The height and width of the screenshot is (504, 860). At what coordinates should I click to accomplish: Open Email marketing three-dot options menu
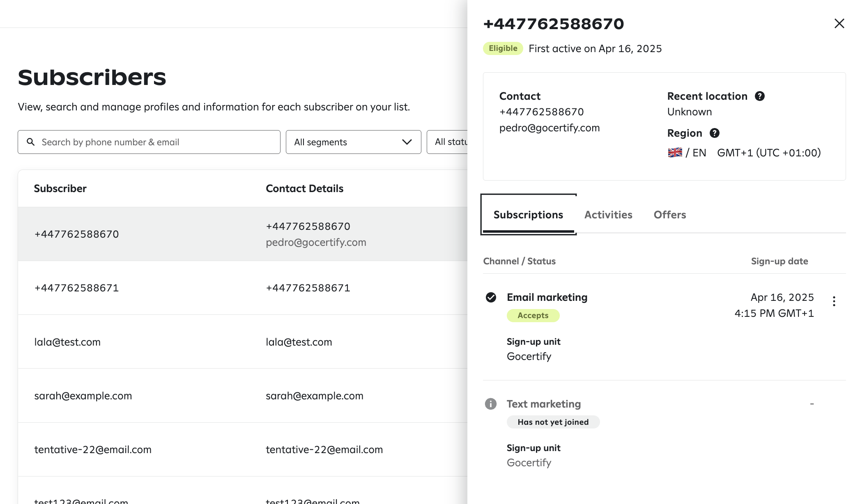[x=834, y=301]
